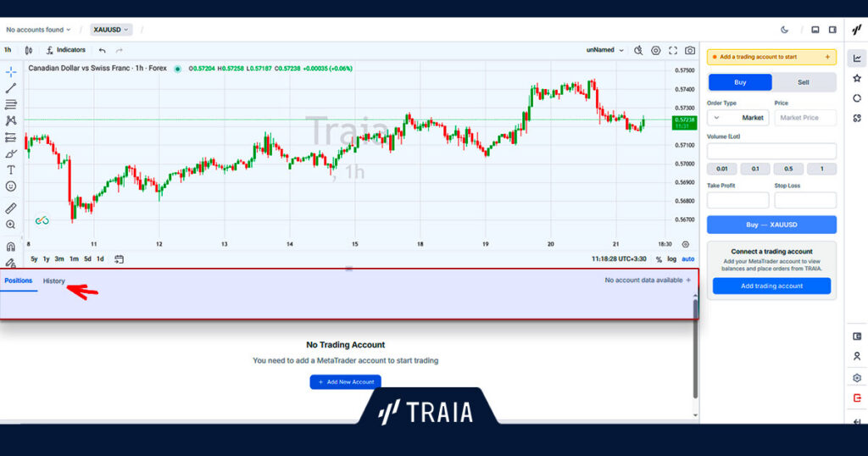Click the Volume (Lot) input field
Image resolution: width=868 pixels, height=456 pixels.
point(771,151)
